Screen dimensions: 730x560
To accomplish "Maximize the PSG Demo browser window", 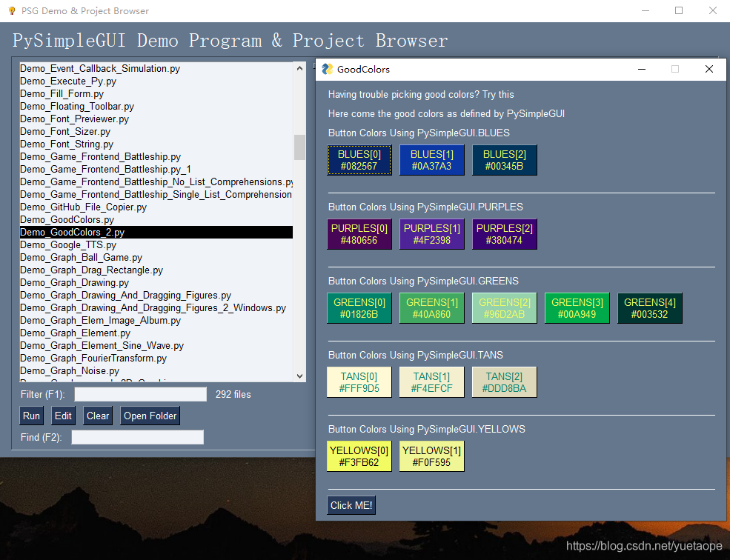I will click(679, 10).
